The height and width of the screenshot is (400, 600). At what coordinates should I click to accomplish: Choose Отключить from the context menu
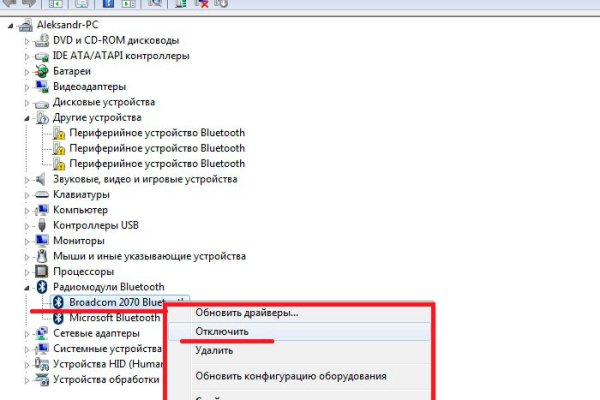click(x=223, y=331)
